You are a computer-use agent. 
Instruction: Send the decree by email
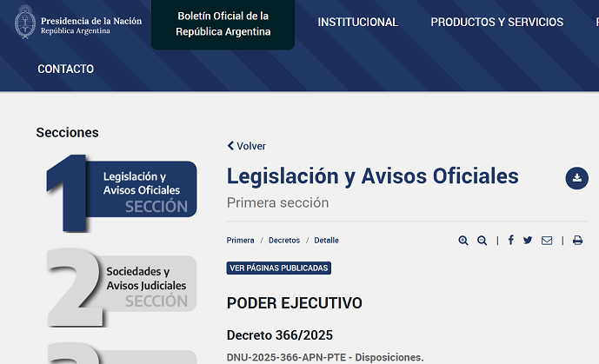tap(547, 241)
